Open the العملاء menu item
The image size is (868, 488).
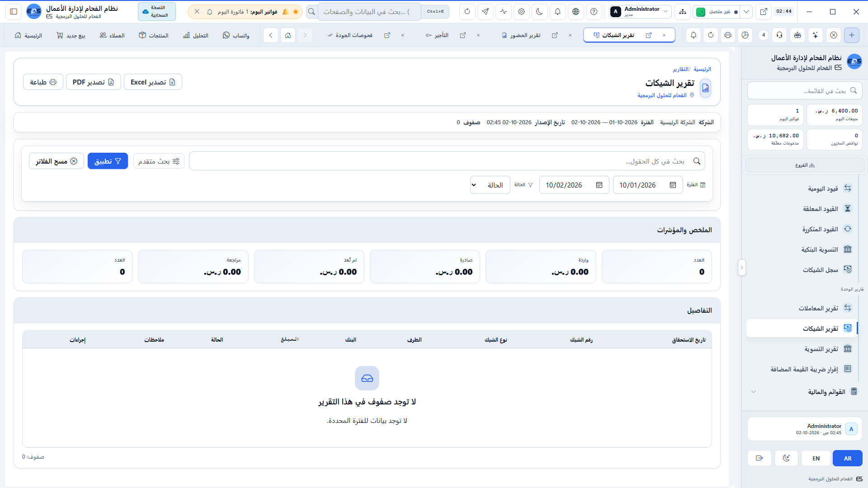coord(112,35)
